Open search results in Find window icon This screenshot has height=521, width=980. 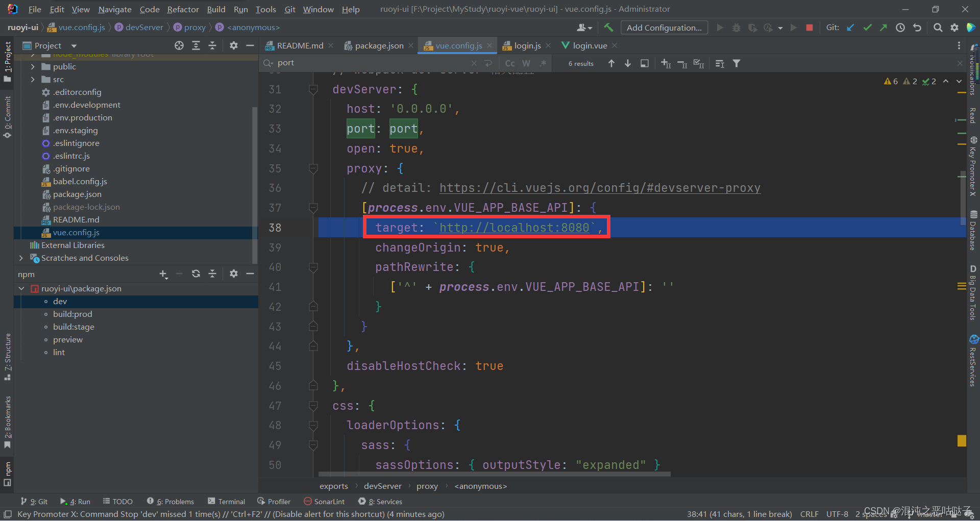pos(645,63)
